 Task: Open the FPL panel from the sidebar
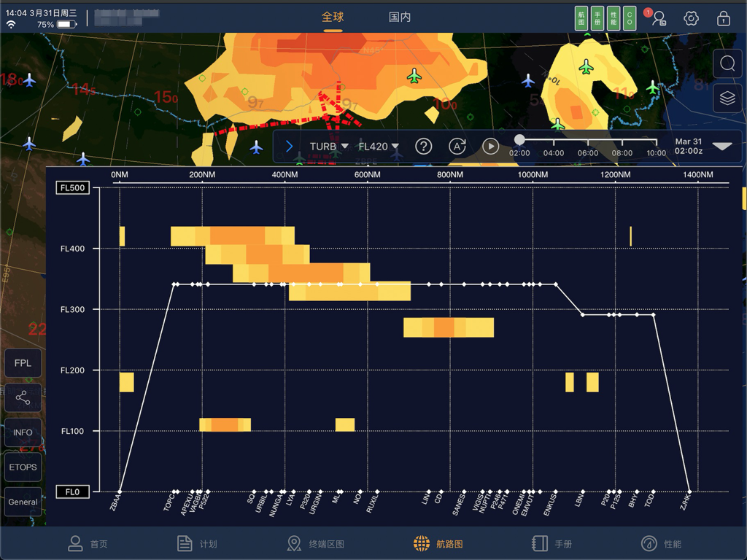[23, 362]
